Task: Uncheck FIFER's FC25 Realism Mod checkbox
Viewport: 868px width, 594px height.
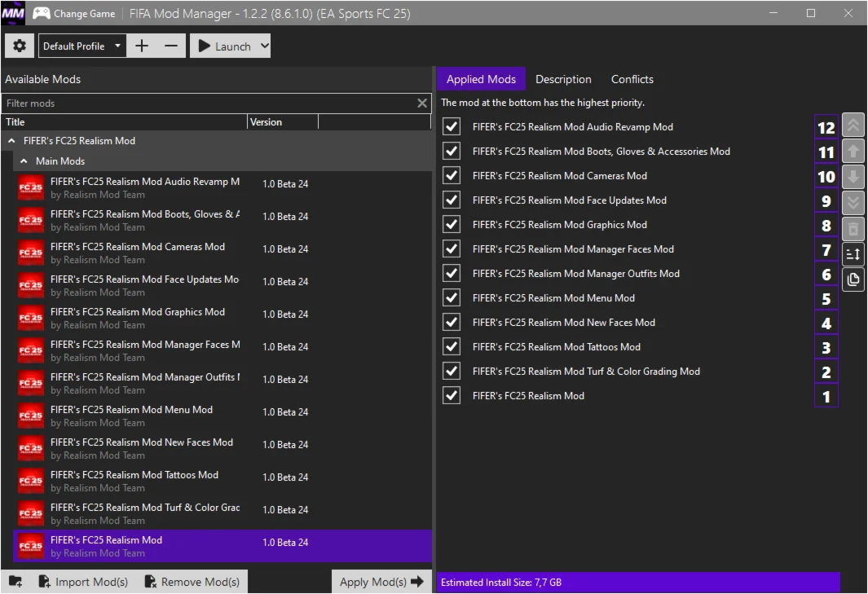Action: click(452, 395)
